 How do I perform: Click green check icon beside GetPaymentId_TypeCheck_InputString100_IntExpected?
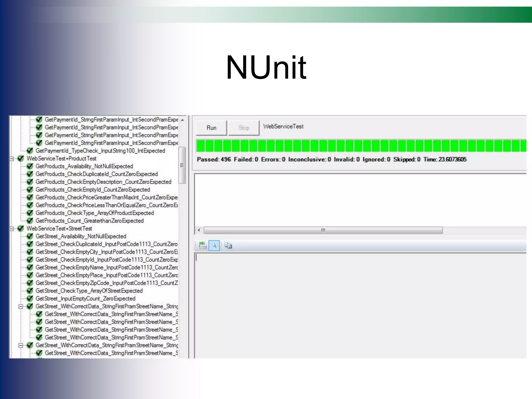point(30,151)
